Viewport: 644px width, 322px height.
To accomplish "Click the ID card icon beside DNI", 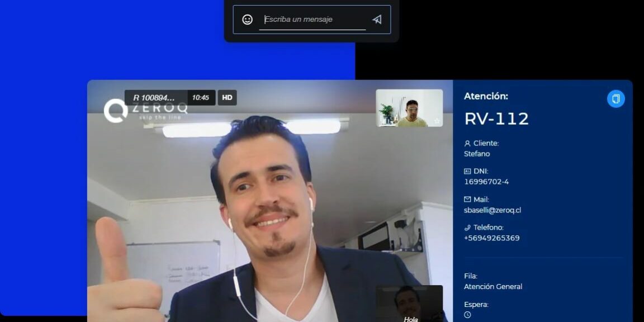I will [x=467, y=171].
